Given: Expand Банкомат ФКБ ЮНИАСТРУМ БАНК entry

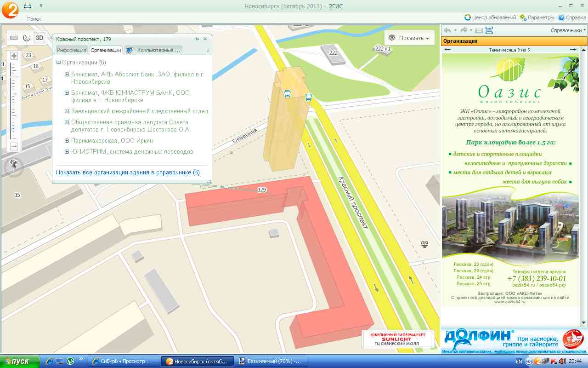Looking at the screenshot, I should (67, 93).
